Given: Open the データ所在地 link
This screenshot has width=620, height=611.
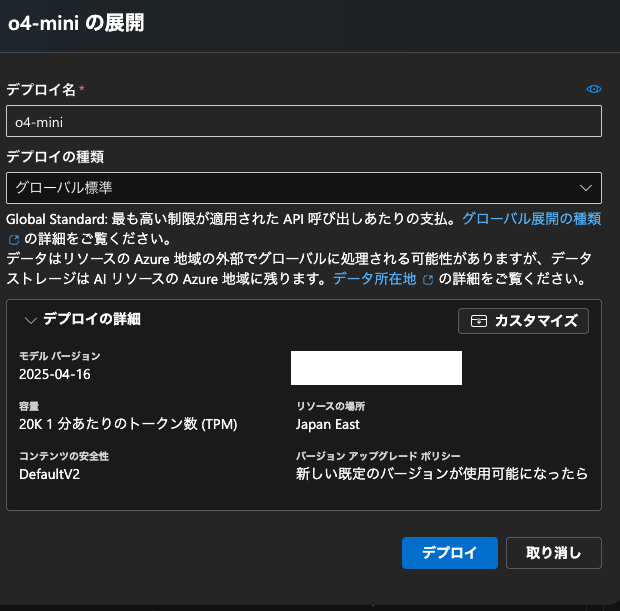Looking at the screenshot, I should point(375,279).
